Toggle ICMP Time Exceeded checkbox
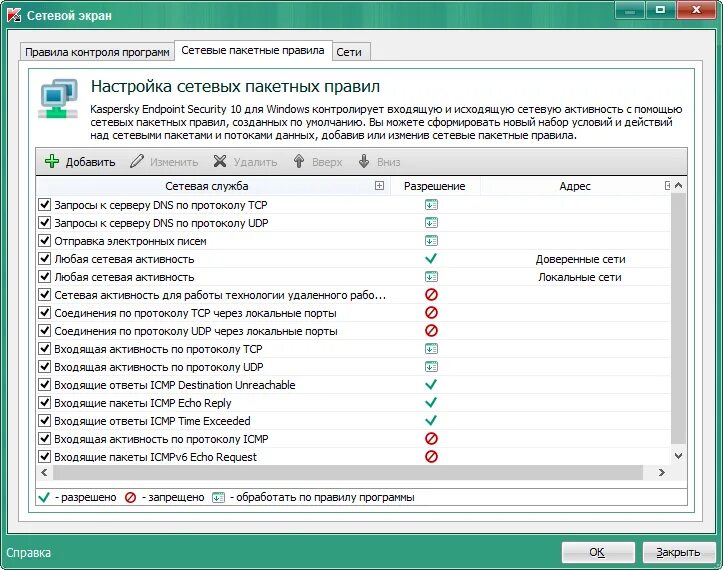The width and height of the screenshot is (723, 570). click(x=44, y=420)
